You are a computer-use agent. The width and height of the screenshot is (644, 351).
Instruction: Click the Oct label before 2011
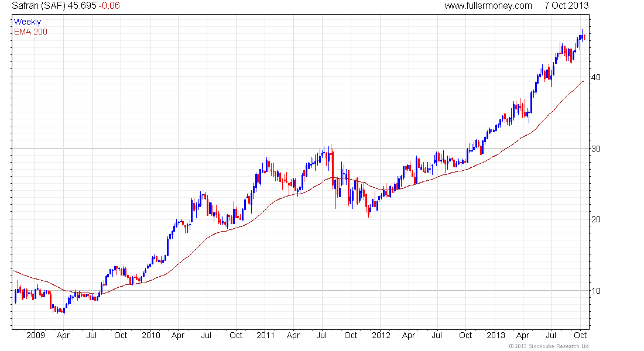tap(236, 335)
